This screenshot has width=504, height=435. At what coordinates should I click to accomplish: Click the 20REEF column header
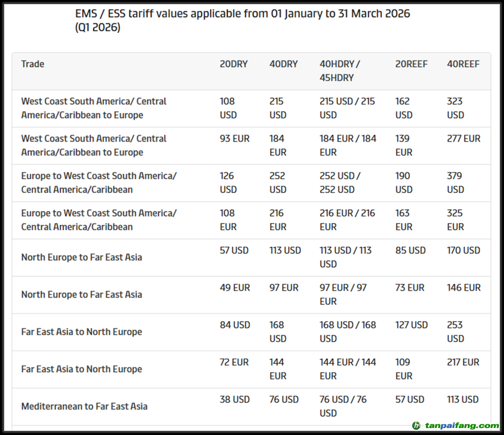pyautogui.click(x=411, y=64)
